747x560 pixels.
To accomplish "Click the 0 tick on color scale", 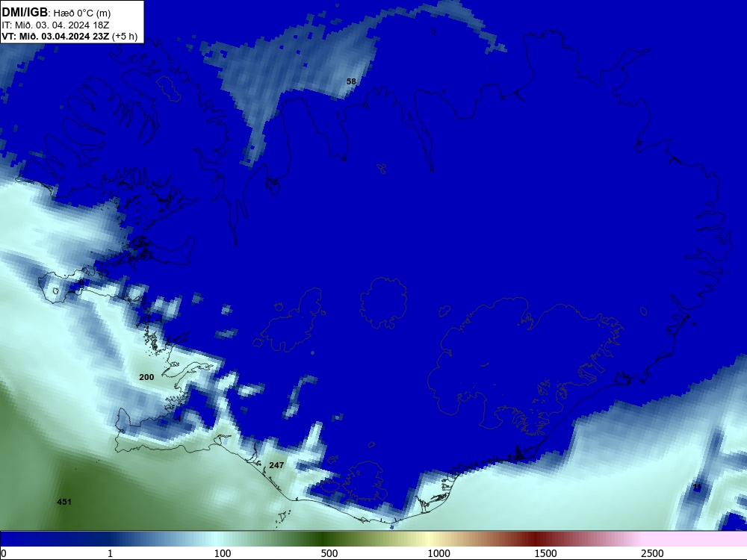I will point(4,553).
